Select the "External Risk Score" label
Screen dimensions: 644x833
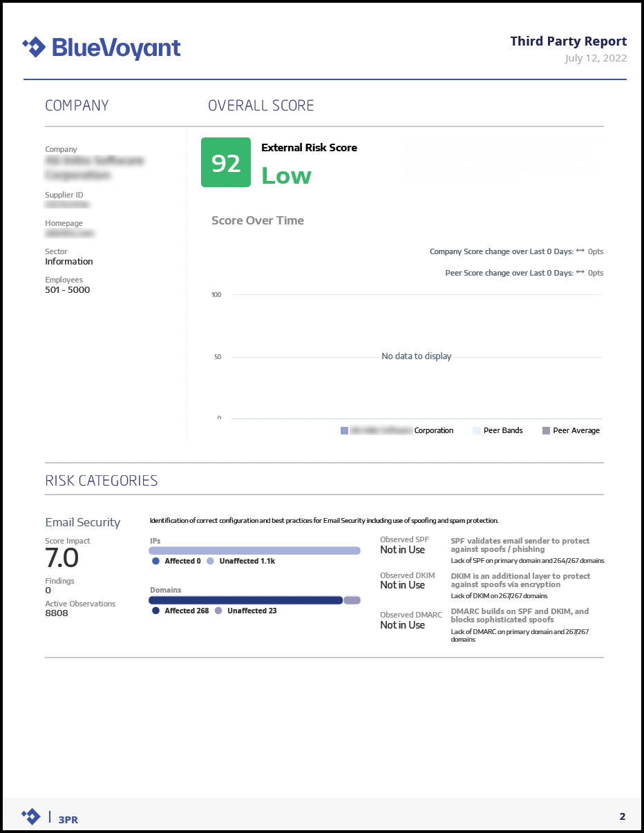[x=309, y=147]
